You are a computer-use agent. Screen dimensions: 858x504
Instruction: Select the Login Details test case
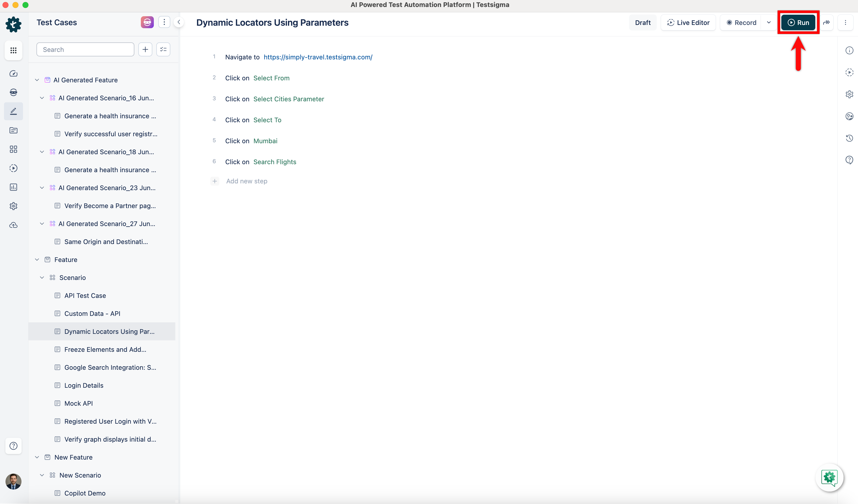point(84,385)
